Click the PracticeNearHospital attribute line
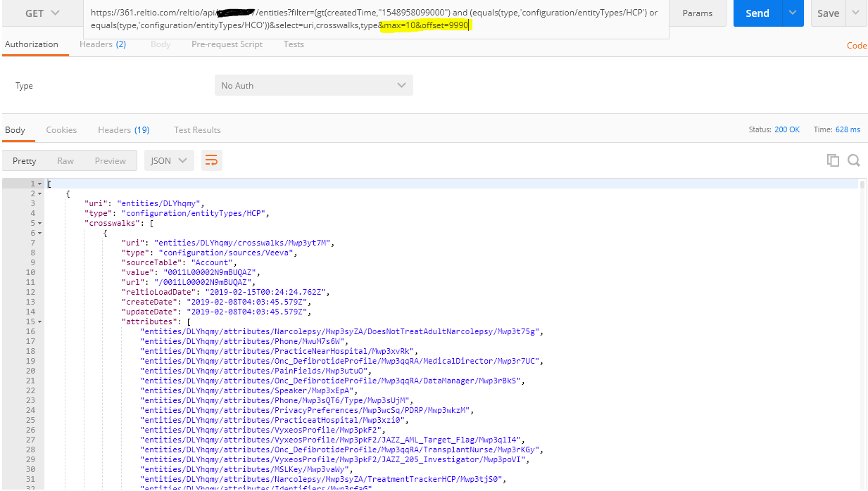Image resolution: width=868 pixels, height=491 pixels. (279, 351)
